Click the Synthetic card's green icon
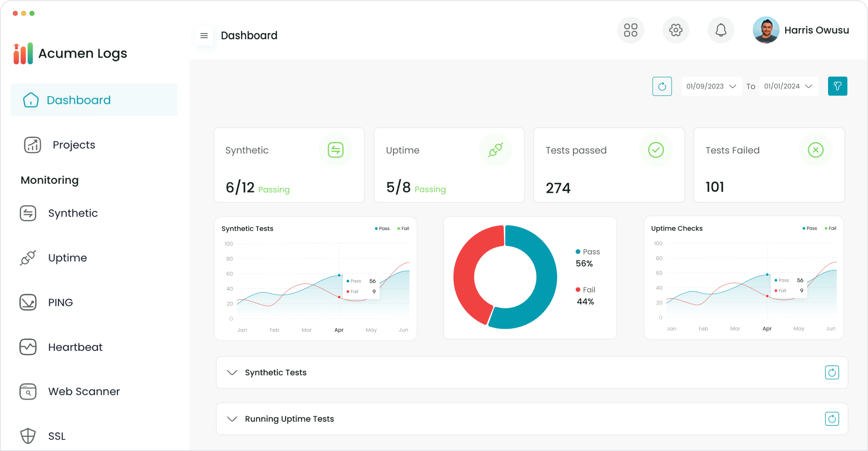This screenshot has width=868, height=451. pyautogui.click(x=336, y=150)
